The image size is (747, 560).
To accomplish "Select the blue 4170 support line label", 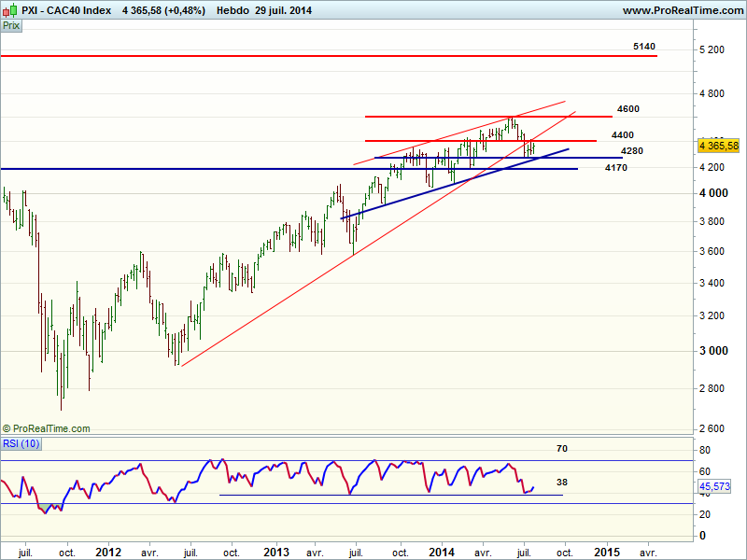I will pos(615,168).
